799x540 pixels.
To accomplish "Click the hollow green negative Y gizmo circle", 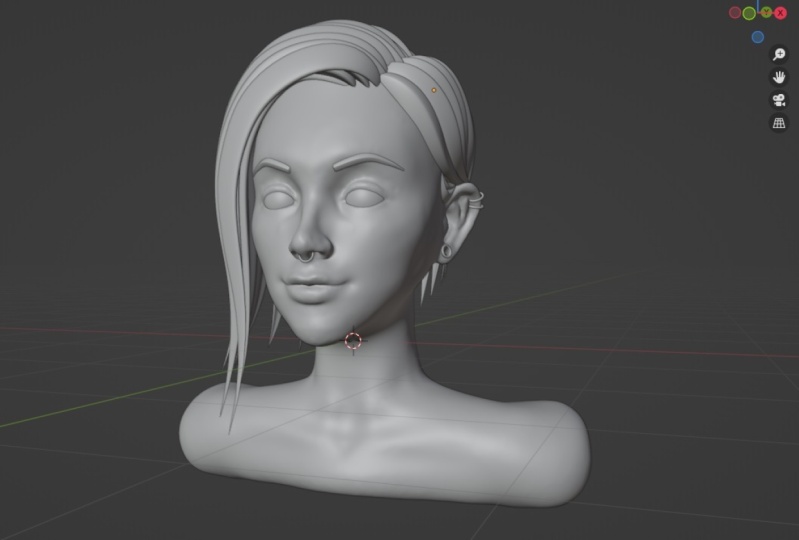I will pyautogui.click(x=749, y=13).
